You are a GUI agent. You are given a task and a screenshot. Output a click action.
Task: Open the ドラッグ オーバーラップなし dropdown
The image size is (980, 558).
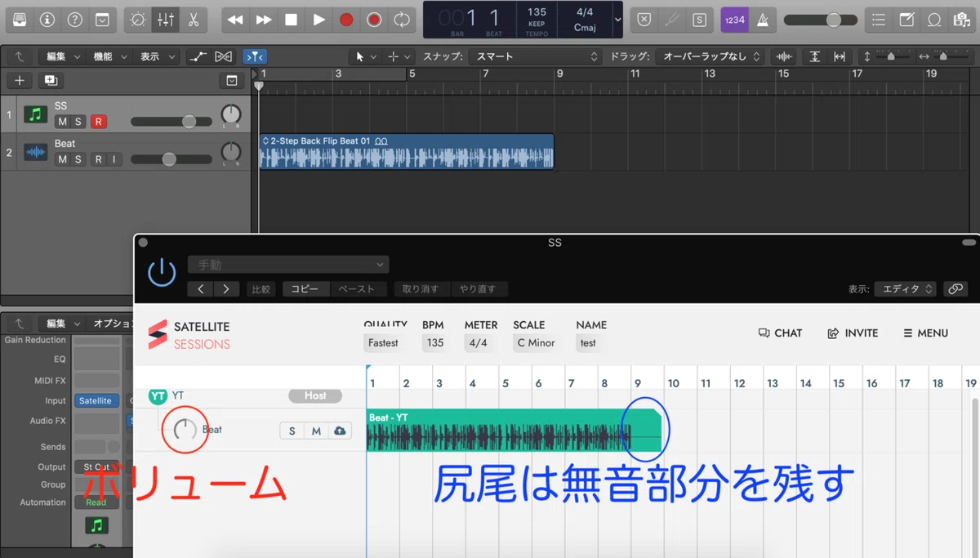coord(711,56)
